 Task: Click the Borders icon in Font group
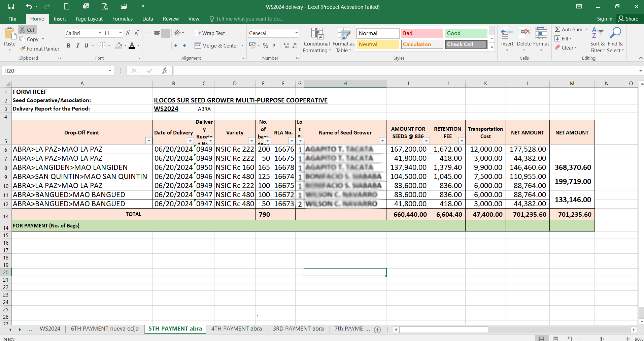click(103, 45)
